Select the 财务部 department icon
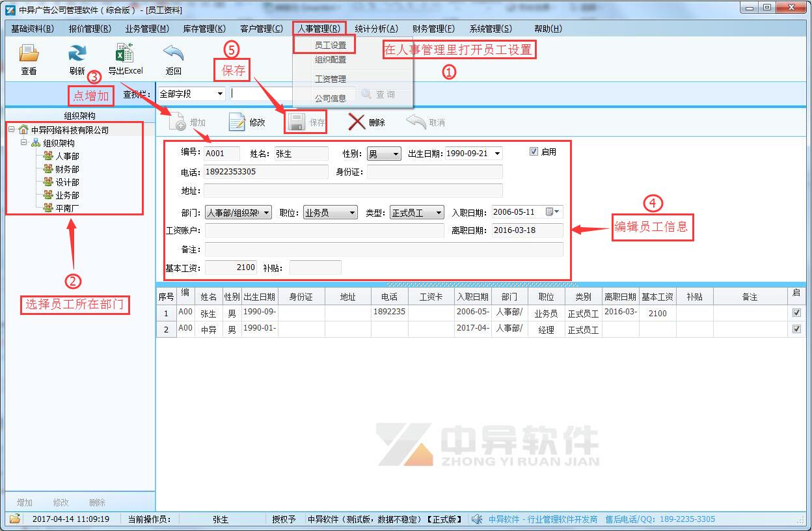Viewport: 812px width, 531px height. (x=47, y=169)
